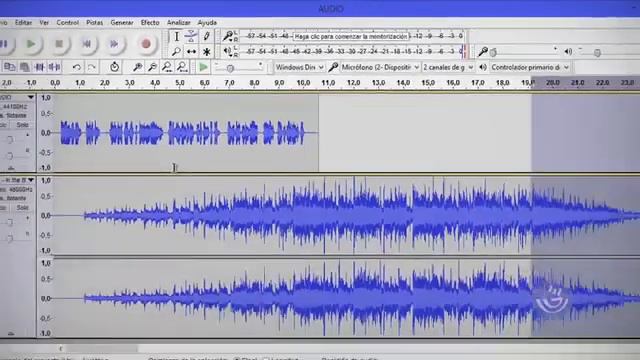Open the Pistas menu

point(94,22)
